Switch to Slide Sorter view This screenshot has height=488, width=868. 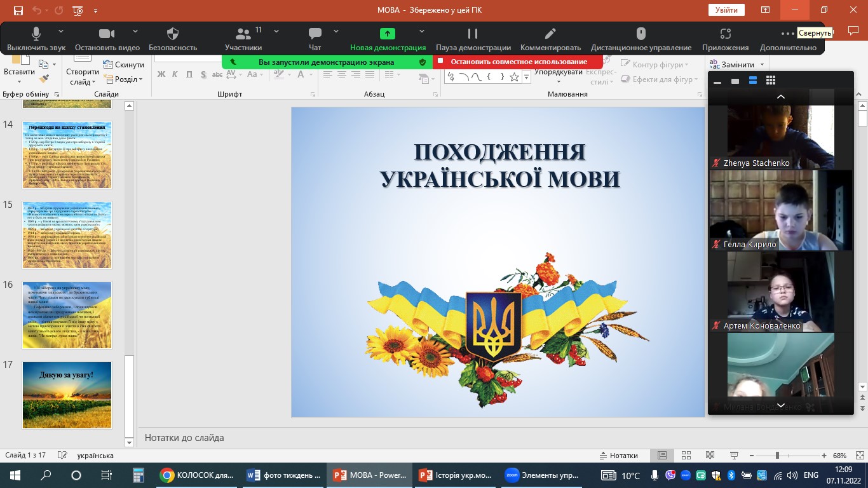686,456
